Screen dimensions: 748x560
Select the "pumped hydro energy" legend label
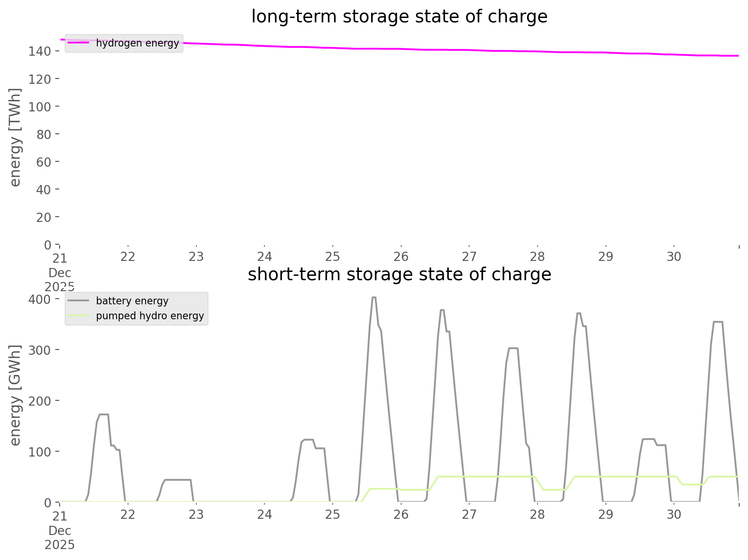click(x=150, y=316)
